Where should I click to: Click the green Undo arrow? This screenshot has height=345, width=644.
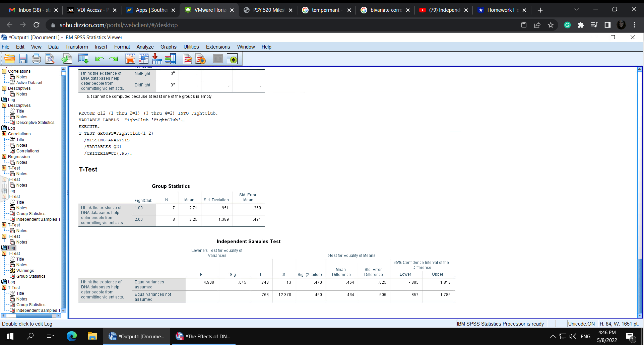click(100, 59)
